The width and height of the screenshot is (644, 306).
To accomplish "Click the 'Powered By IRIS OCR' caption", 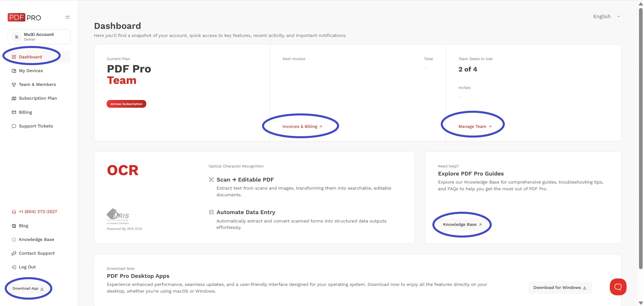I will (124, 229).
